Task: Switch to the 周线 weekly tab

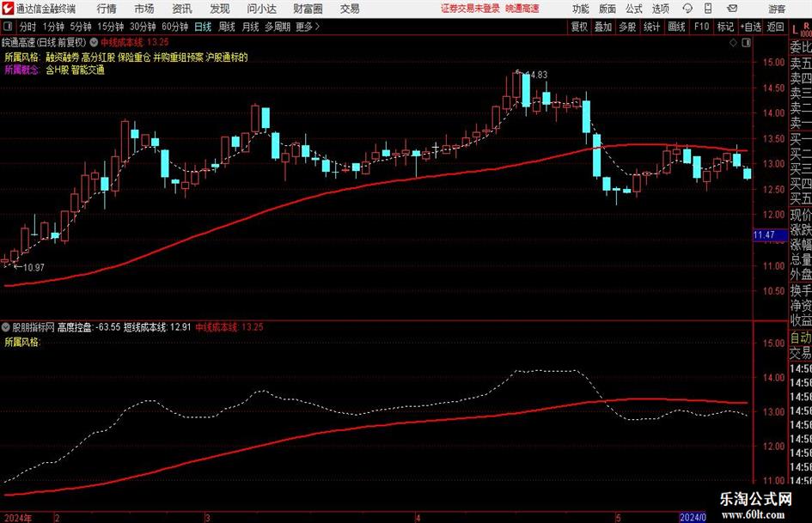Action: point(227,27)
